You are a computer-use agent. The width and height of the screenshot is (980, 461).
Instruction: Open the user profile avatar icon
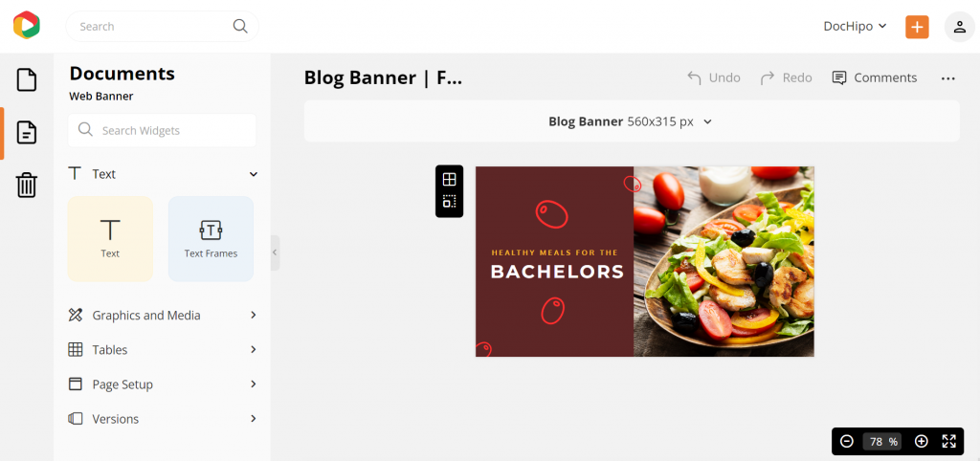click(x=959, y=27)
